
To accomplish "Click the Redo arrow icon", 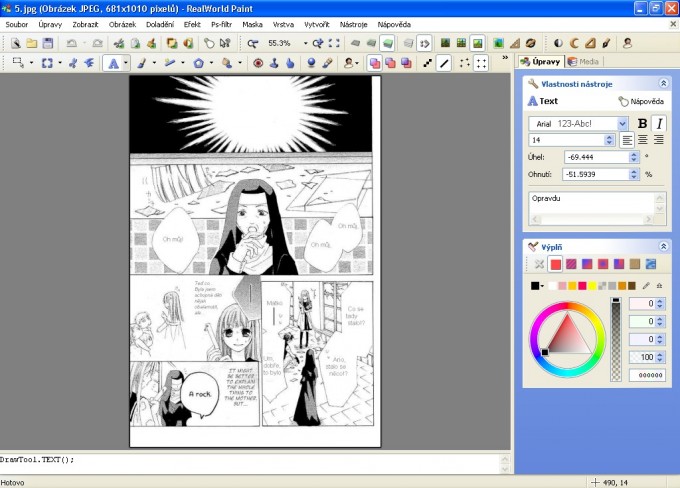I will click(x=98, y=43).
